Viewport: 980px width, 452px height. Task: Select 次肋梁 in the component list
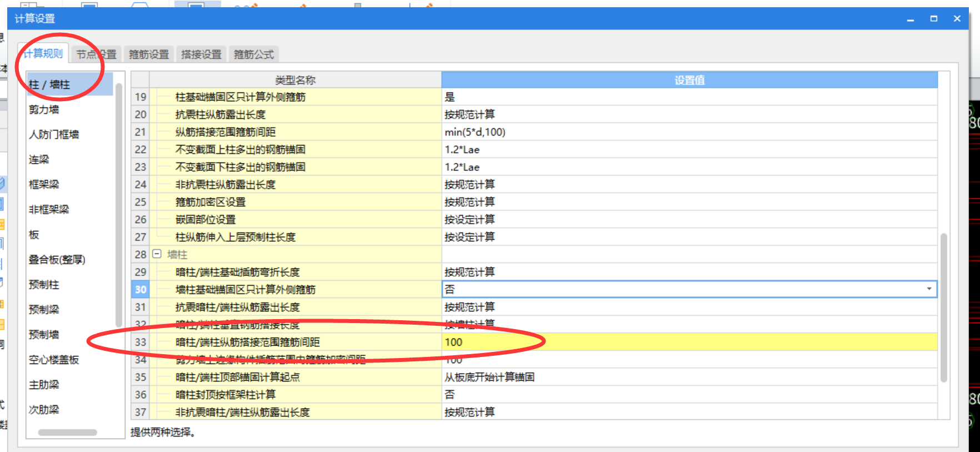(44, 410)
